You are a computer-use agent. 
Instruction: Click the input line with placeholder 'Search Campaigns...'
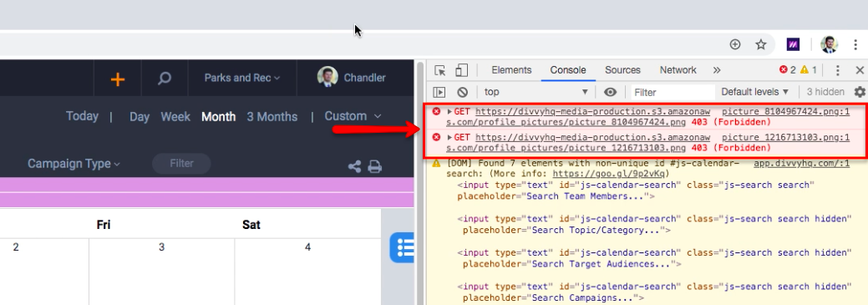pyautogui.click(x=654, y=292)
